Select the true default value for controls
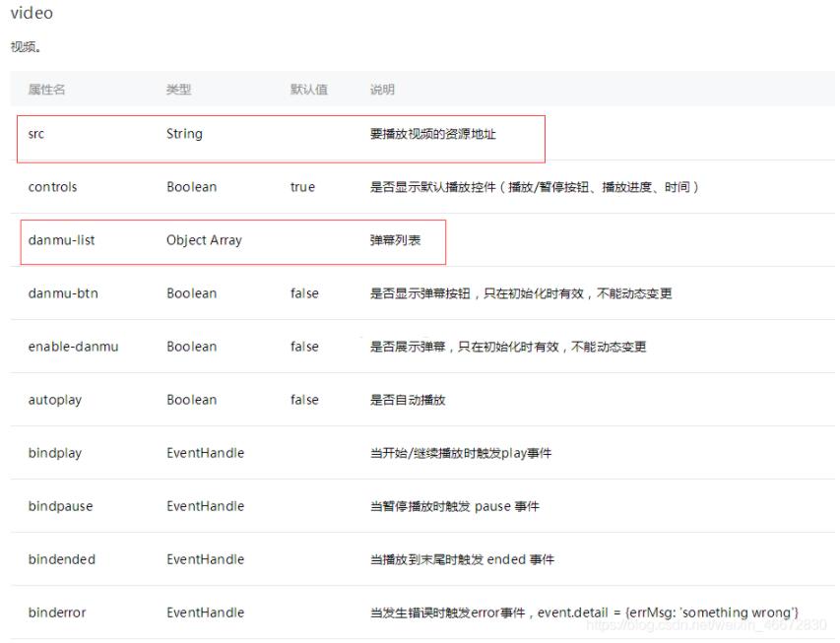This screenshot has width=840, height=643. coord(302,187)
